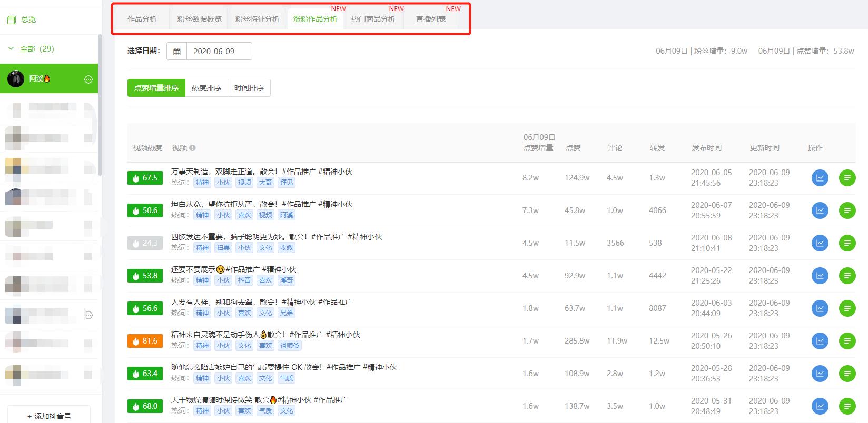Click the calendar icon beside date field

(177, 52)
